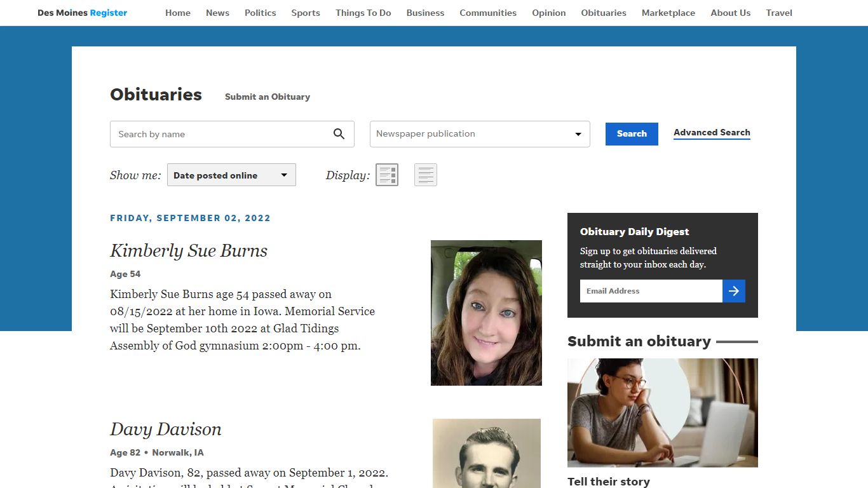The height and width of the screenshot is (488, 868).
Task: Click the blue Search button
Action: [631, 134]
